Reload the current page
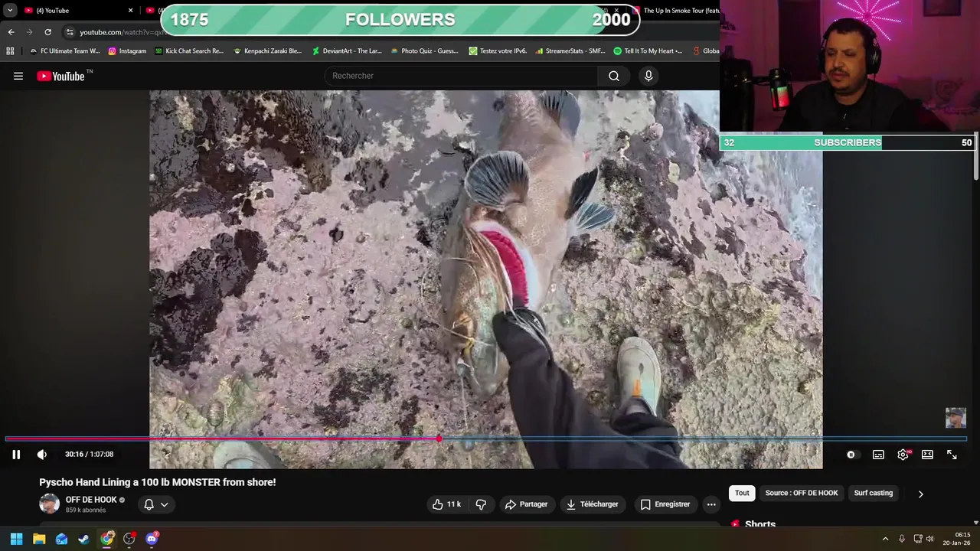Viewport: 980px width, 551px height. 47,32
